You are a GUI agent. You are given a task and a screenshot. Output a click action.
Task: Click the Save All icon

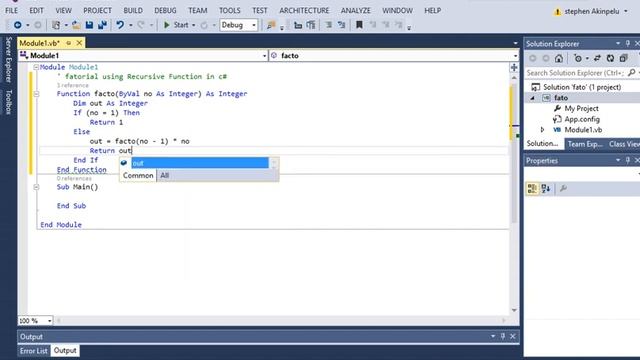click(102, 25)
